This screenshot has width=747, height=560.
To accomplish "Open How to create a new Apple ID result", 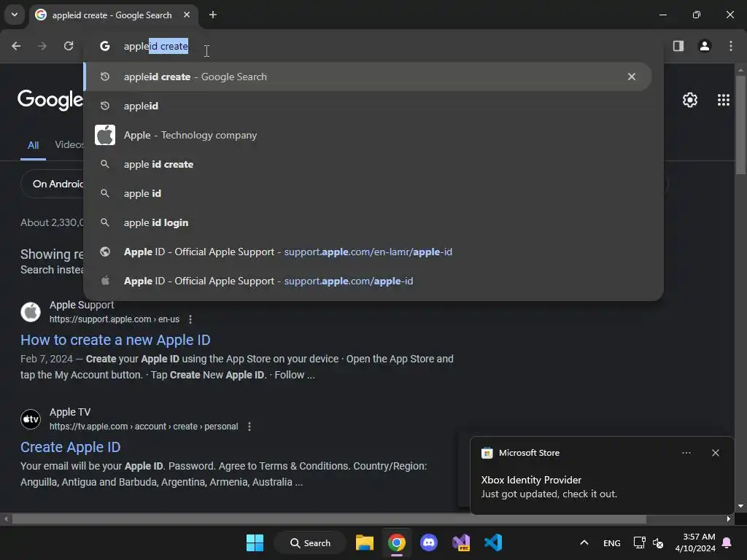I will (115, 340).
